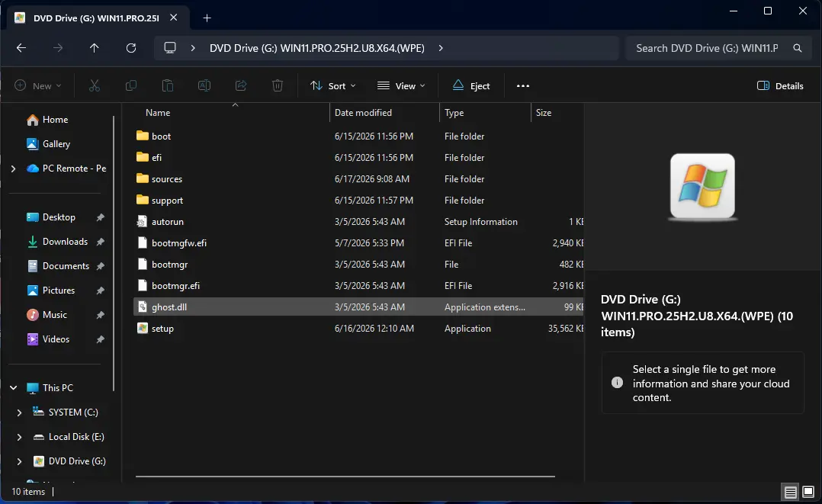This screenshot has height=504, width=822.
Task: Click the horizontal scrollbar of file list
Action: [x=345, y=477]
